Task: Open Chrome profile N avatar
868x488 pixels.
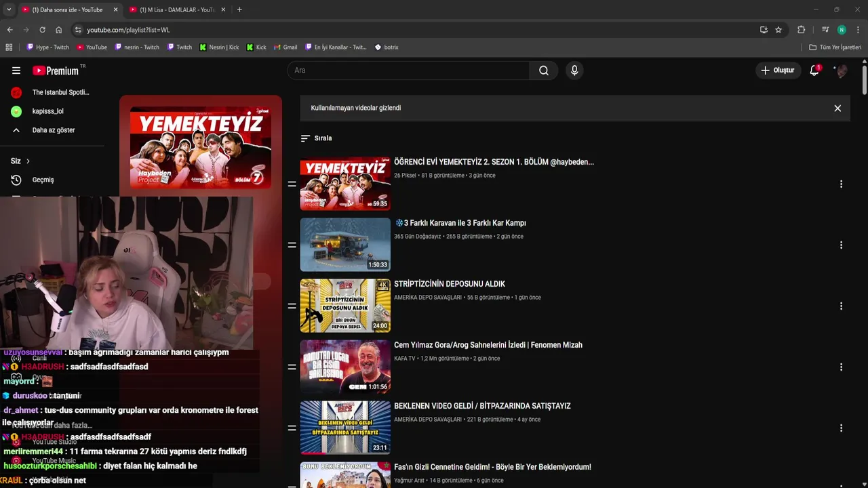Action: point(842,30)
